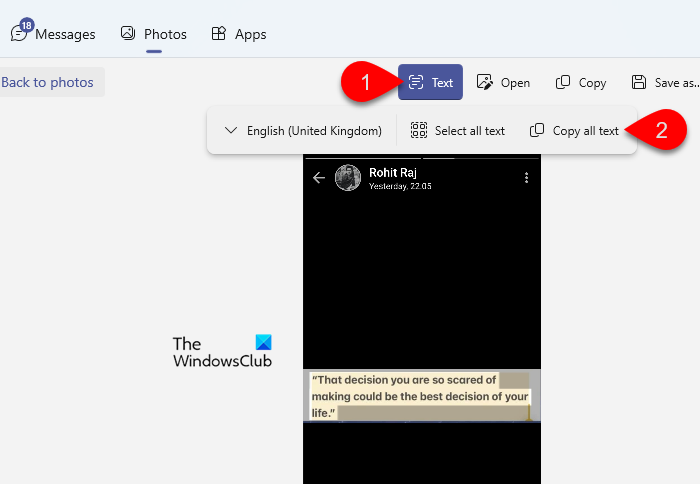The width and height of the screenshot is (700, 484).
Task: Click the Messages chat bubble icon
Action: coord(19,33)
